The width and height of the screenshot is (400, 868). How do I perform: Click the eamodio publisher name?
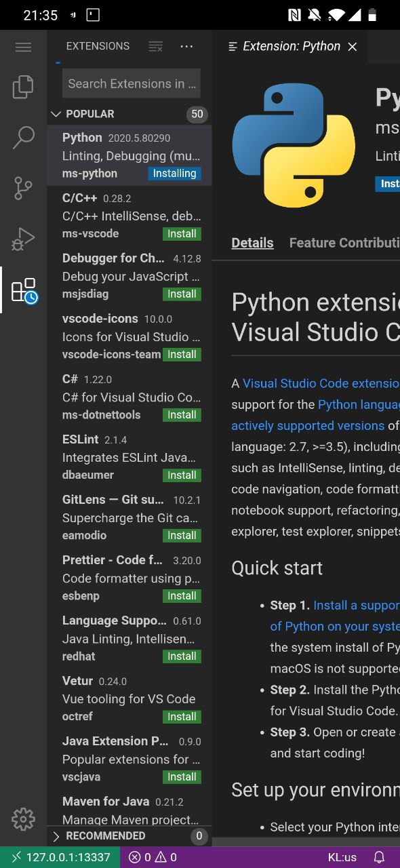84,536
